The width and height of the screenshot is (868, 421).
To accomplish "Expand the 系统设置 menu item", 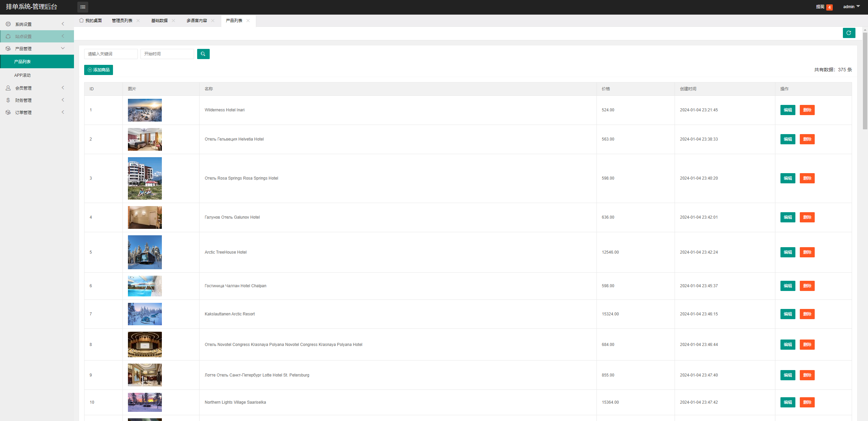I will [35, 24].
